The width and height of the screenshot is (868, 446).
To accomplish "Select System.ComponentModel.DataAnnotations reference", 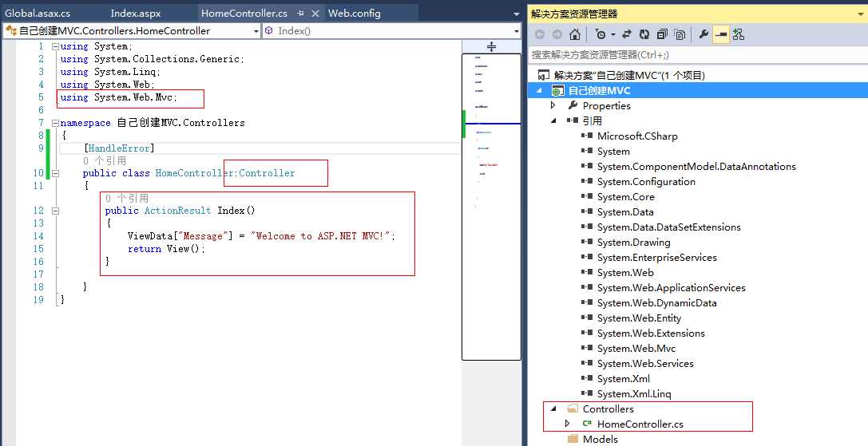I will pos(696,167).
